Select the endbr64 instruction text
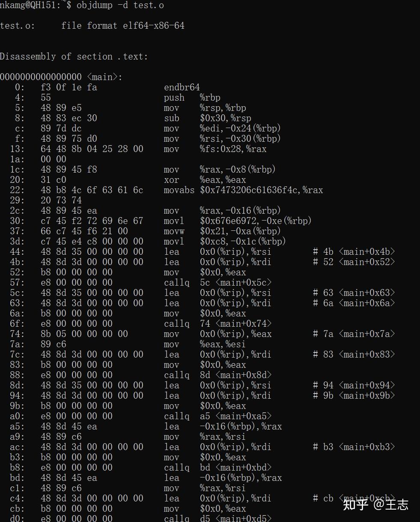Image resolution: width=420 pixels, height=522 pixels. point(182,87)
